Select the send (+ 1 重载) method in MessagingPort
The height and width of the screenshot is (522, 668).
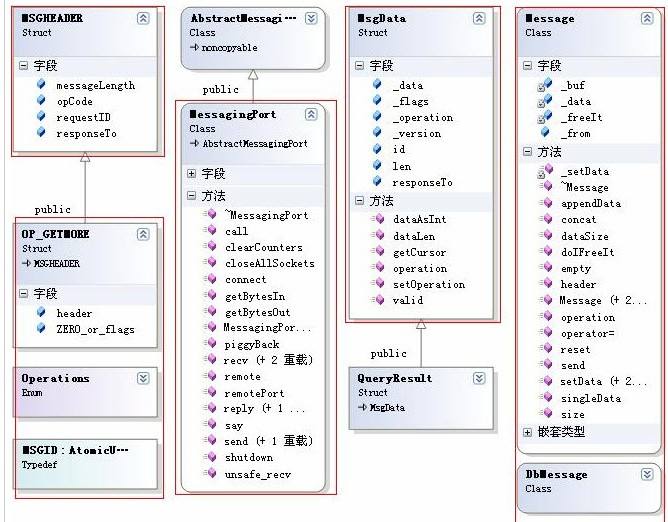click(269, 441)
